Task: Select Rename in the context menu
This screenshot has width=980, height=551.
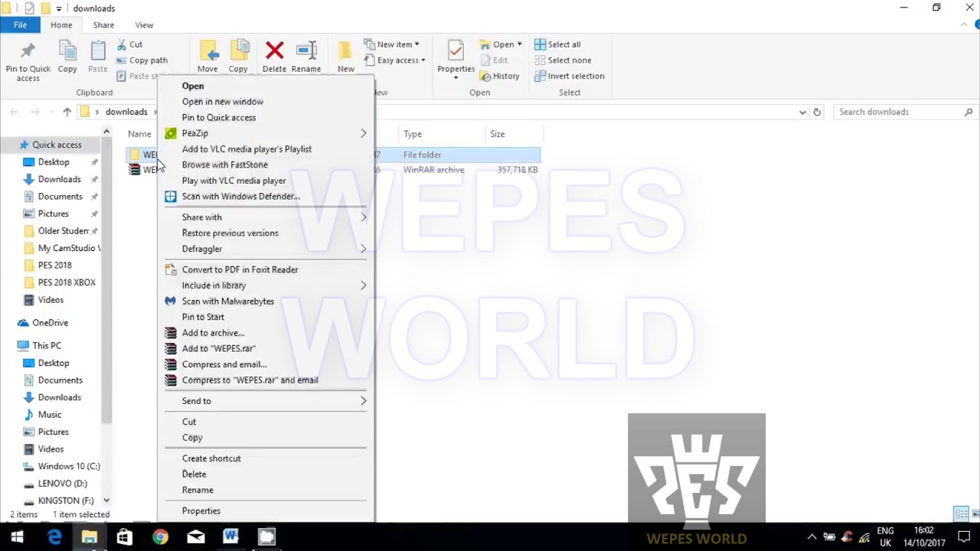Action: click(198, 490)
